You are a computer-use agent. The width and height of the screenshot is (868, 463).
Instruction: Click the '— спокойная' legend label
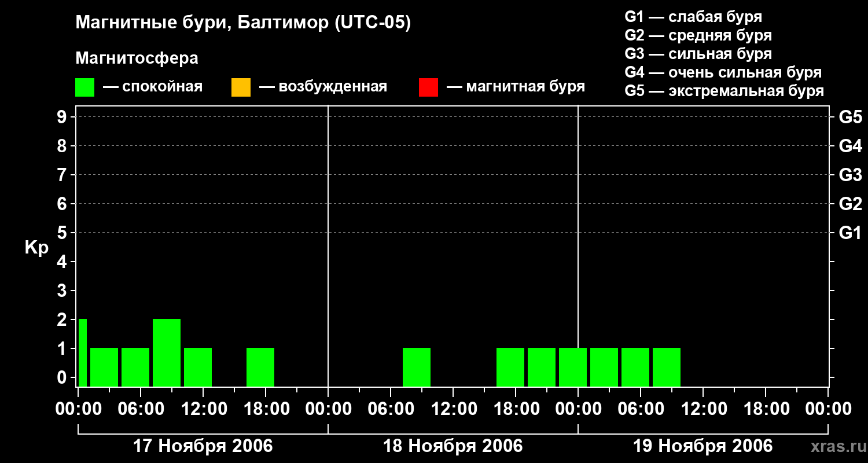(153, 87)
